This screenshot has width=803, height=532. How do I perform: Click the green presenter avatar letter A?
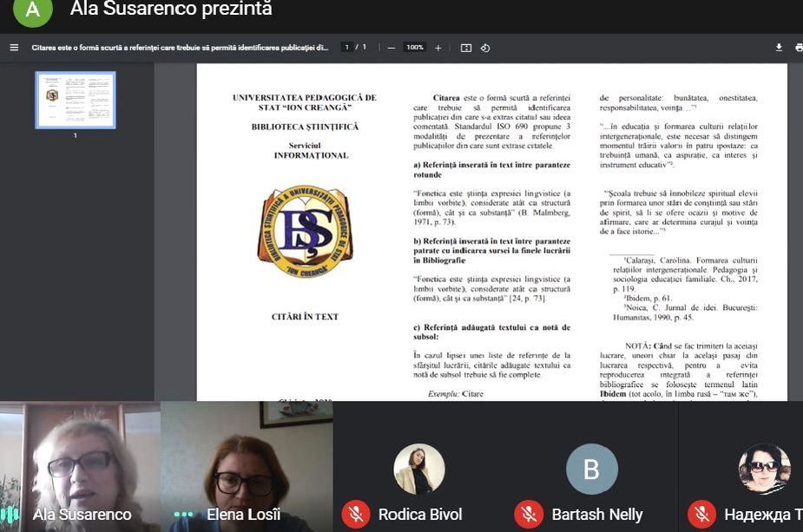[33, 10]
